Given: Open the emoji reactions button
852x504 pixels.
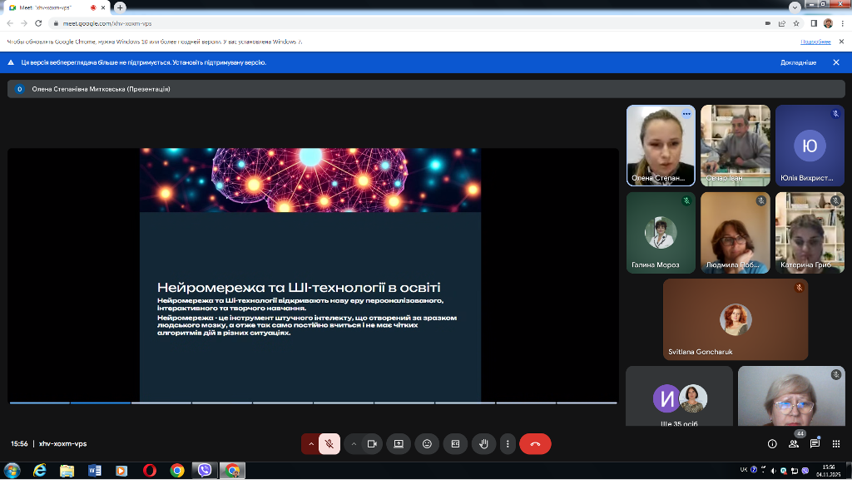Looking at the screenshot, I should coord(427,444).
